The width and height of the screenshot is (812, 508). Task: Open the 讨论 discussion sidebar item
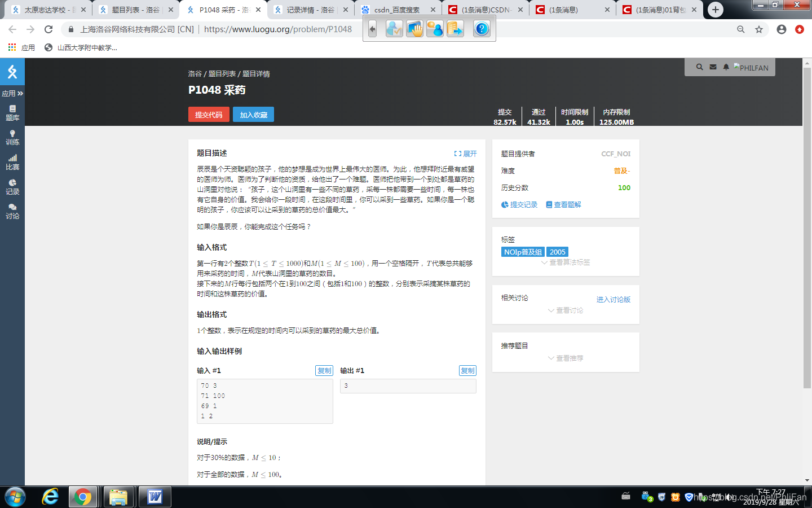pyautogui.click(x=12, y=212)
